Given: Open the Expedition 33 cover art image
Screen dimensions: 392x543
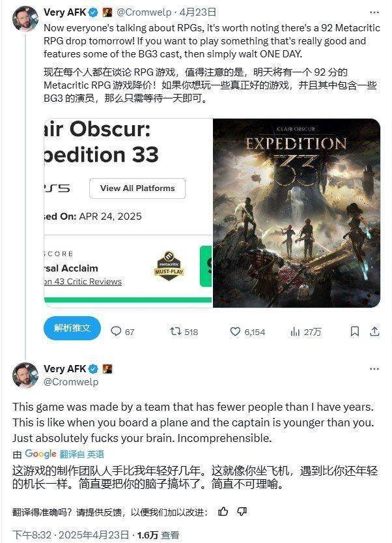Looking at the screenshot, I should tap(296, 213).
